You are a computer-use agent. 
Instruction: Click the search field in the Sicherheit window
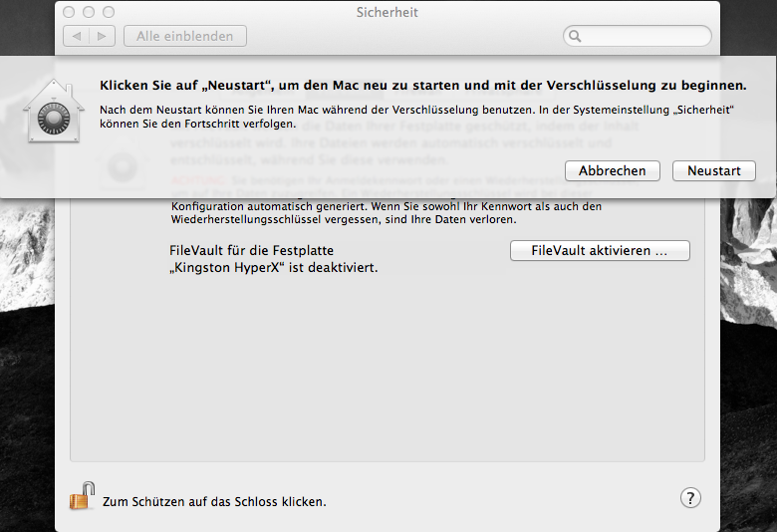point(638,36)
